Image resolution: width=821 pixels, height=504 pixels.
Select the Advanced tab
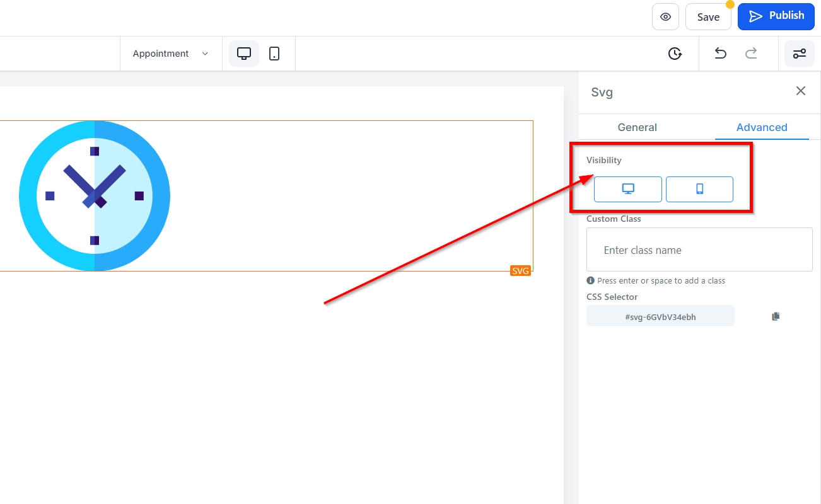click(761, 127)
